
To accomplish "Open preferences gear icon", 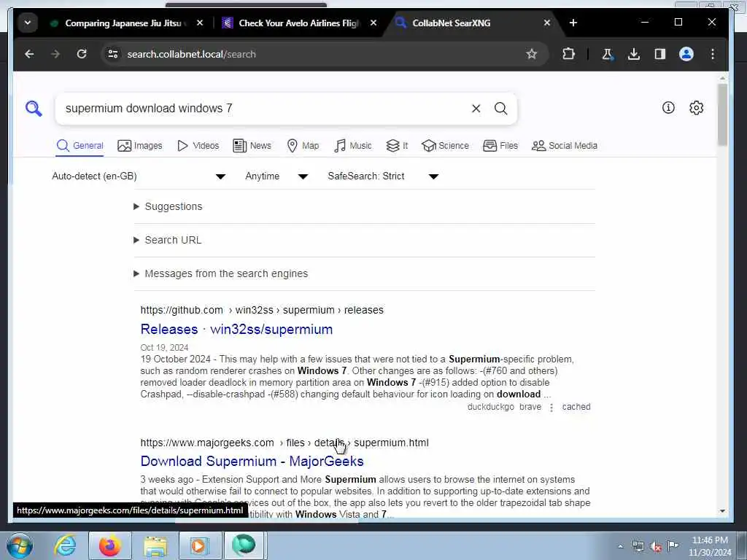I will (696, 108).
